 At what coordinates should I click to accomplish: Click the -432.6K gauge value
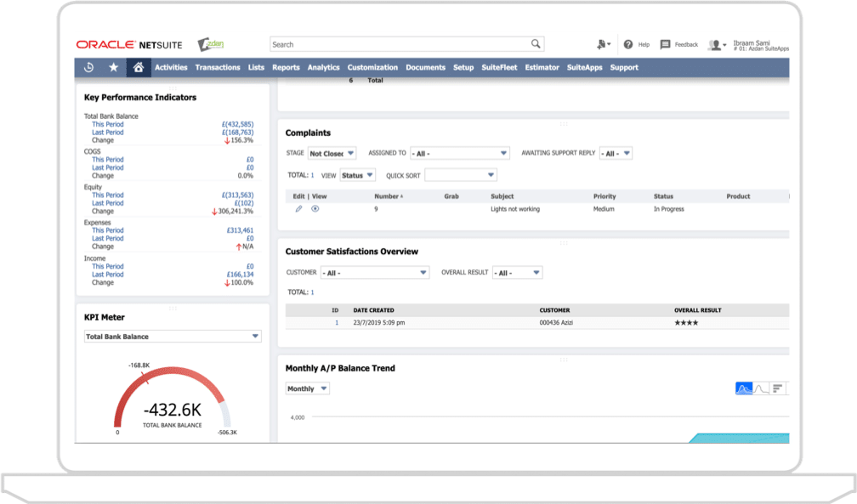172,410
